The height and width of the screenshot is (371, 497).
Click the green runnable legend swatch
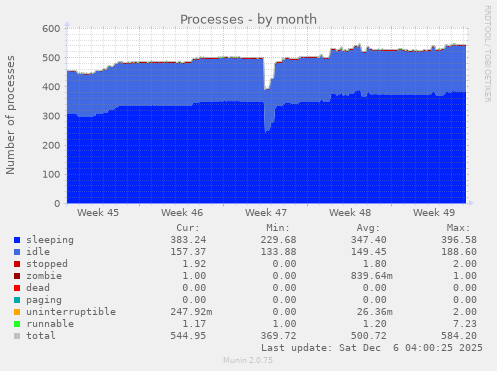pos(17,324)
